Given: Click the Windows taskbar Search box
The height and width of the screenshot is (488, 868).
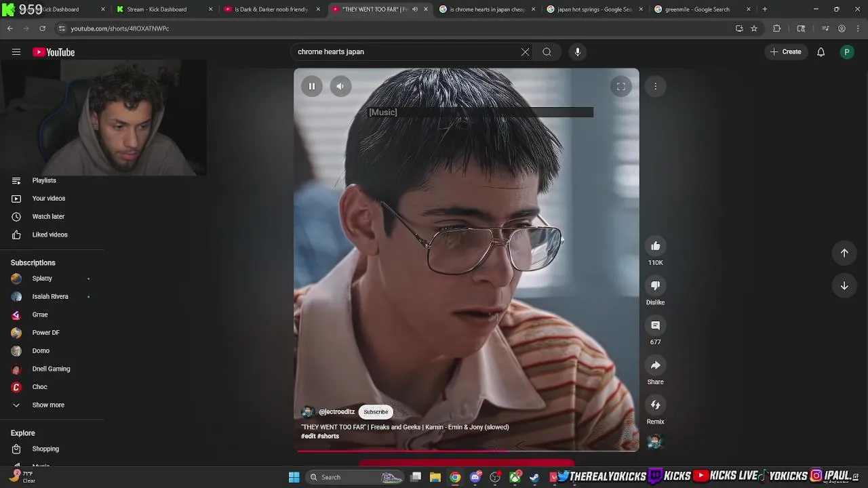Looking at the screenshot, I should coord(355,477).
